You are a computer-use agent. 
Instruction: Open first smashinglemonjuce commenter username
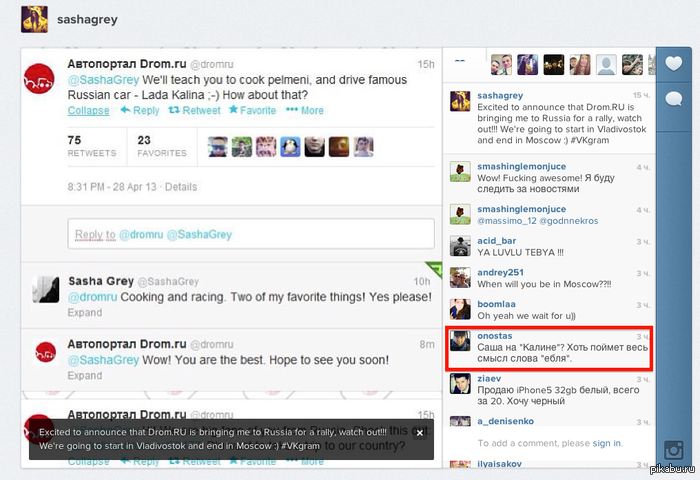click(x=521, y=166)
